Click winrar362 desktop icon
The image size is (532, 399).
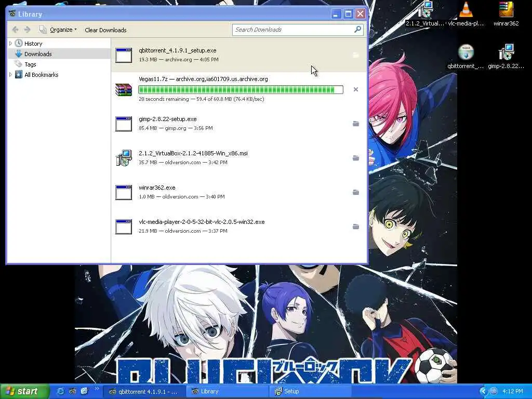[506, 9]
